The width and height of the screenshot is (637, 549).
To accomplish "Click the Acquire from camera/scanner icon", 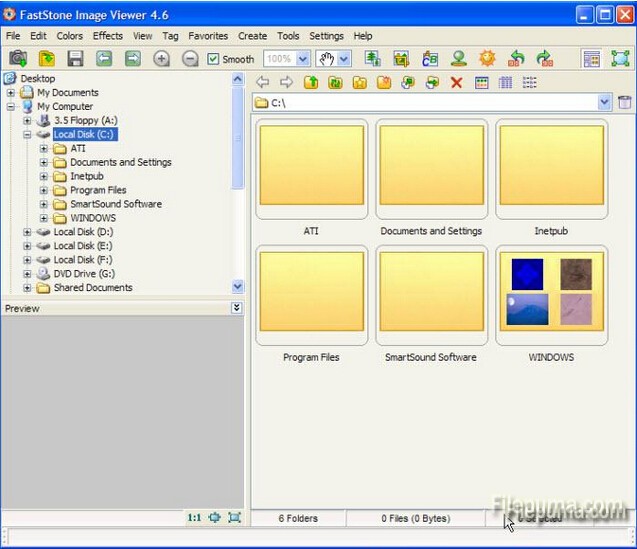I will coord(18,59).
